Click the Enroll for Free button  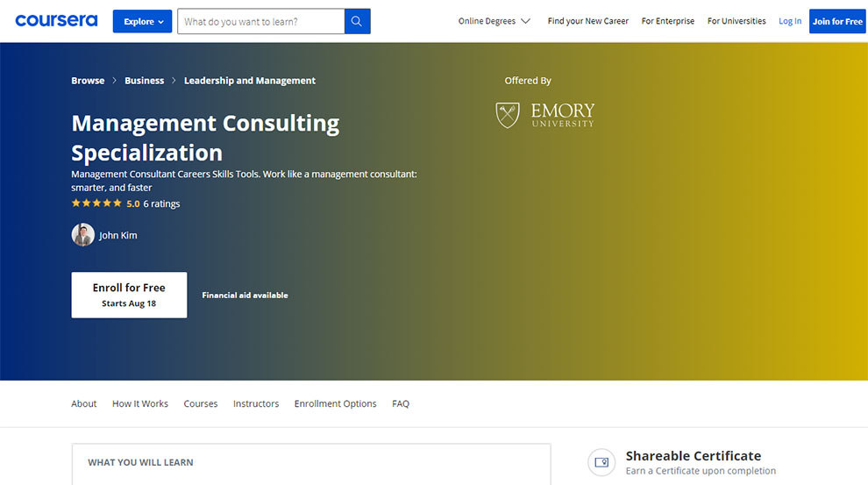(x=129, y=295)
